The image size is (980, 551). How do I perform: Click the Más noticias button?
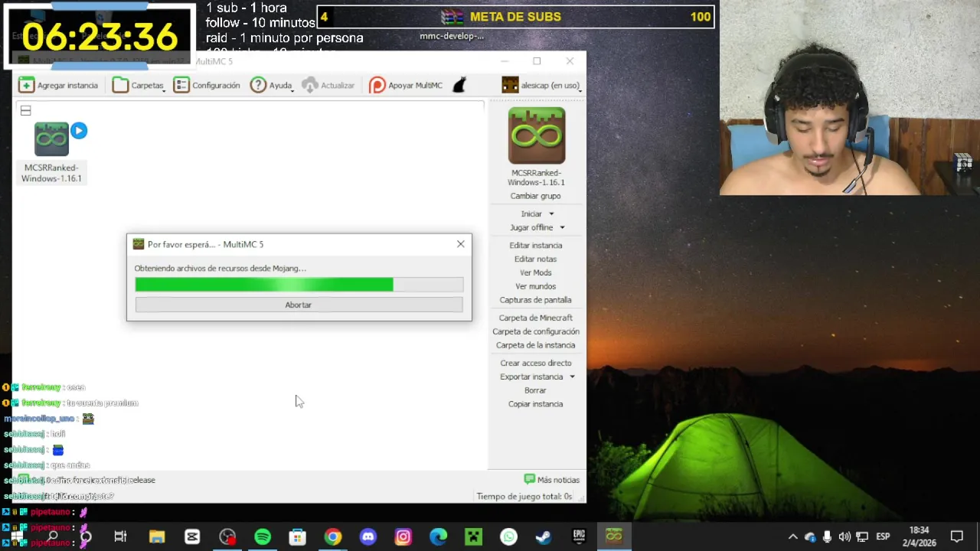coord(551,480)
